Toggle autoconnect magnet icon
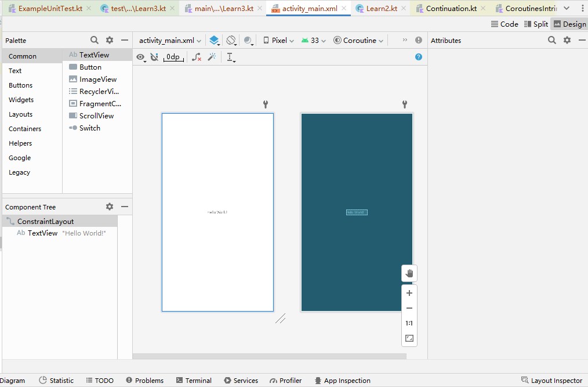 click(154, 57)
